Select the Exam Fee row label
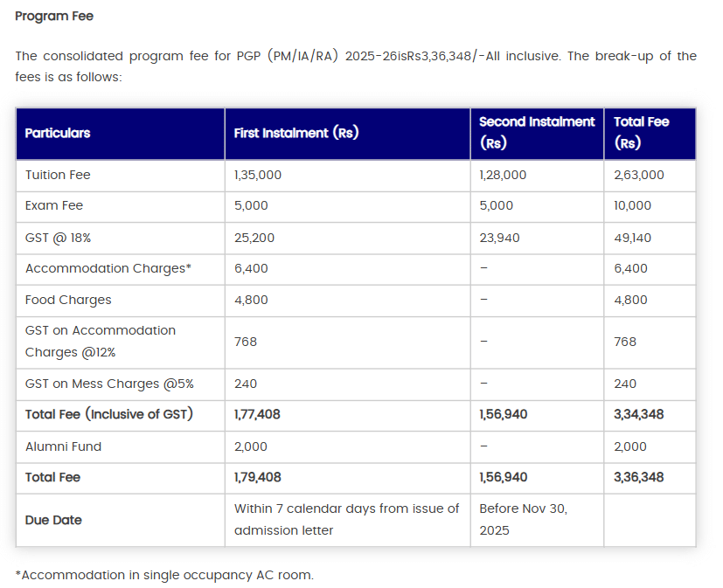The height and width of the screenshot is (588, 723). pos(54,206)
